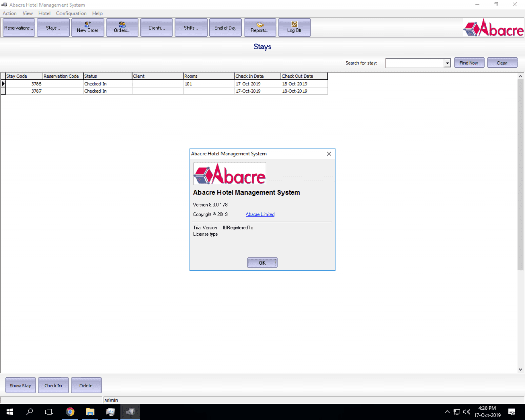Click the vertical scrollbar down arrow
Screen dimensions: 525x420
point(521,369)
